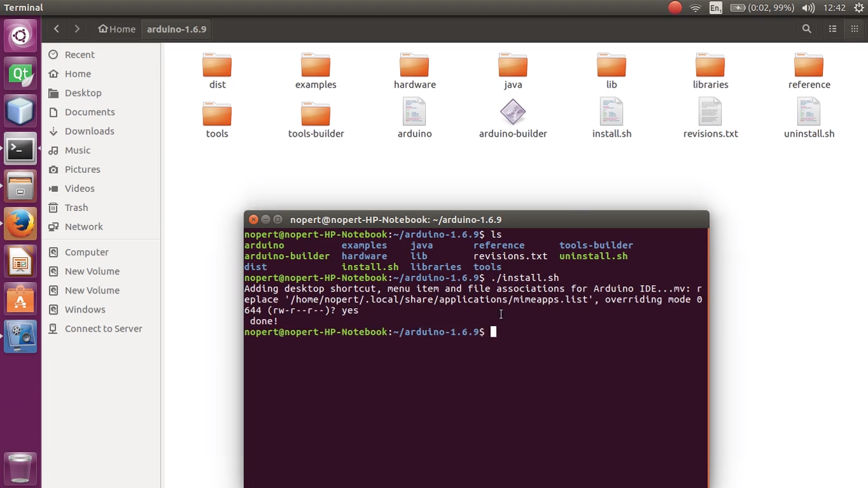This screenshot has width=868, height=488.
Task: Navigate back using the back arrow
Action: coord(56,29)
